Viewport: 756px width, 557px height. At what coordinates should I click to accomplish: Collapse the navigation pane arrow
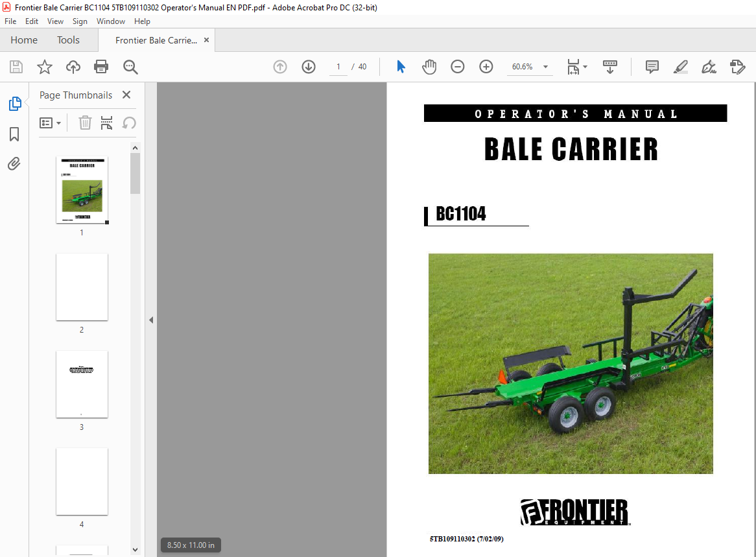click(151, 320)
